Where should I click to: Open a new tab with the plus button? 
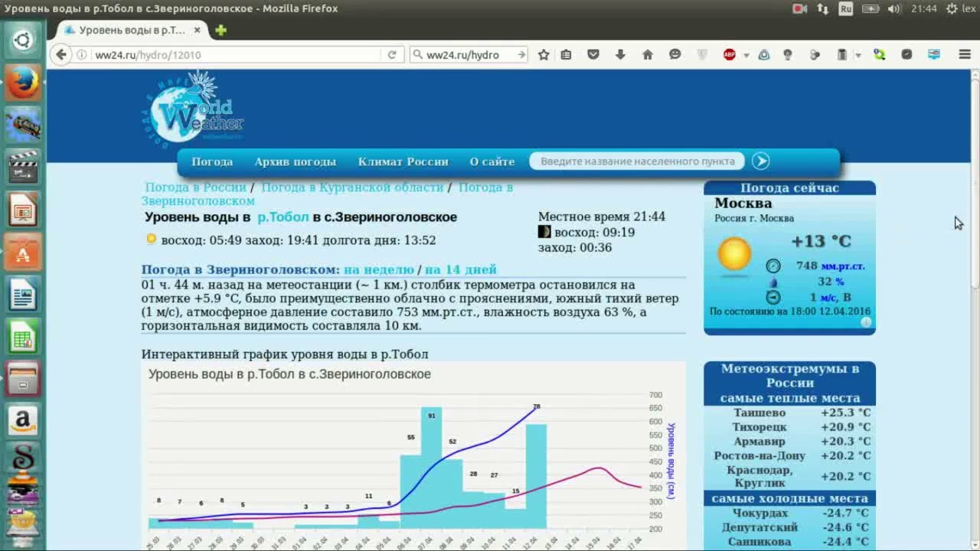tap(221, 31)
